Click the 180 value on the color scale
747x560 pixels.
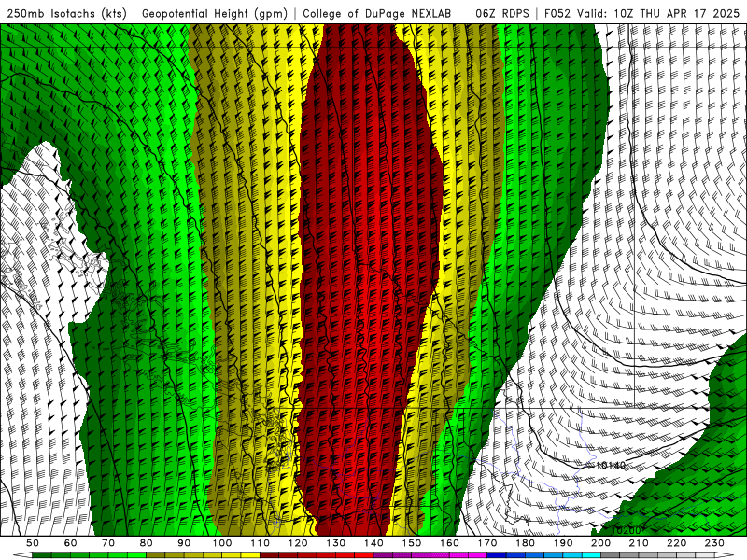coord(526,543)
